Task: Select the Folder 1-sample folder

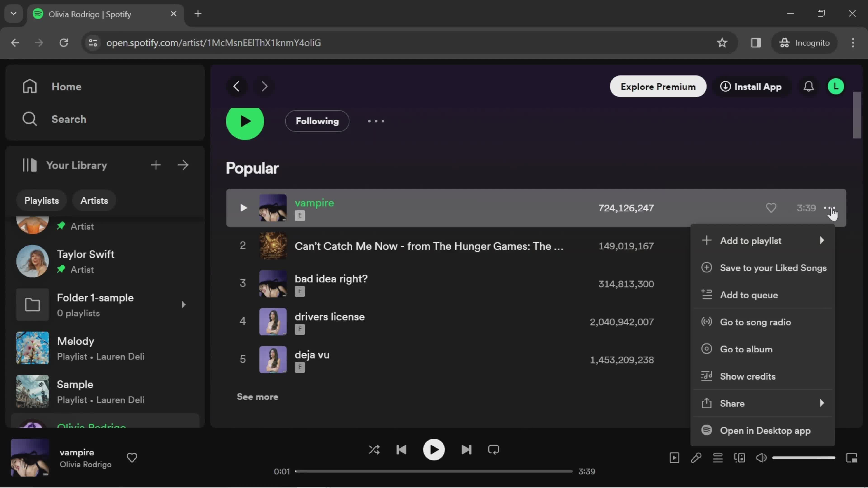Action: pyautogui.click(x=105, y=305)
